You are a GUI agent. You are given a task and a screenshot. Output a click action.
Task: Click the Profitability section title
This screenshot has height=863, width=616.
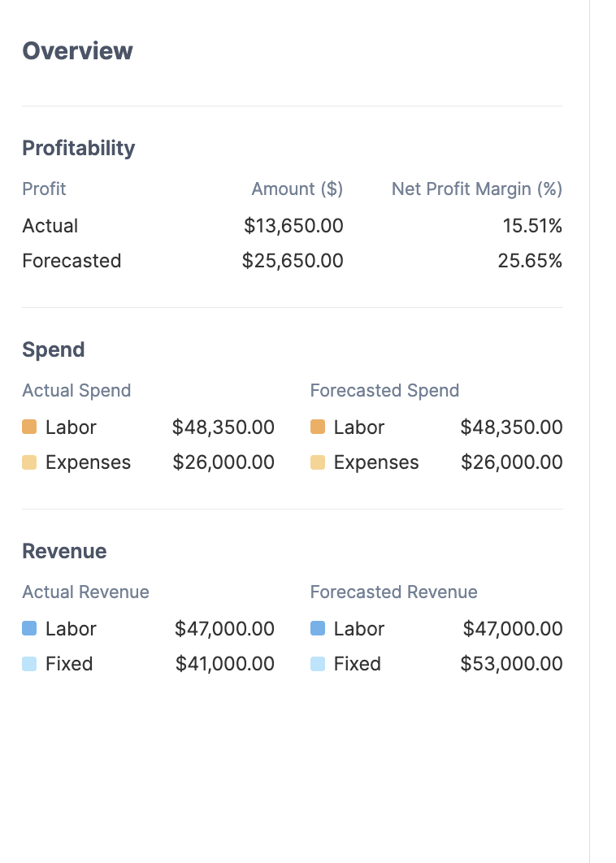click(78, 148)
